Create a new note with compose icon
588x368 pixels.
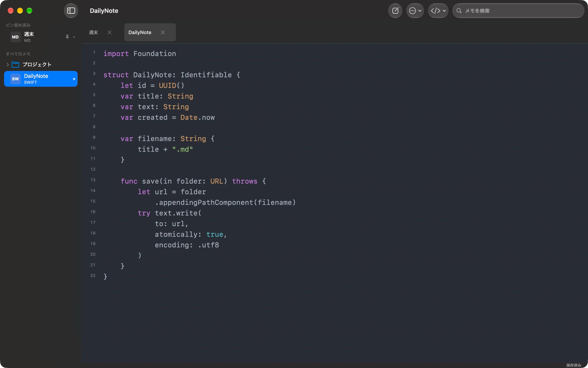coord(395,11)
